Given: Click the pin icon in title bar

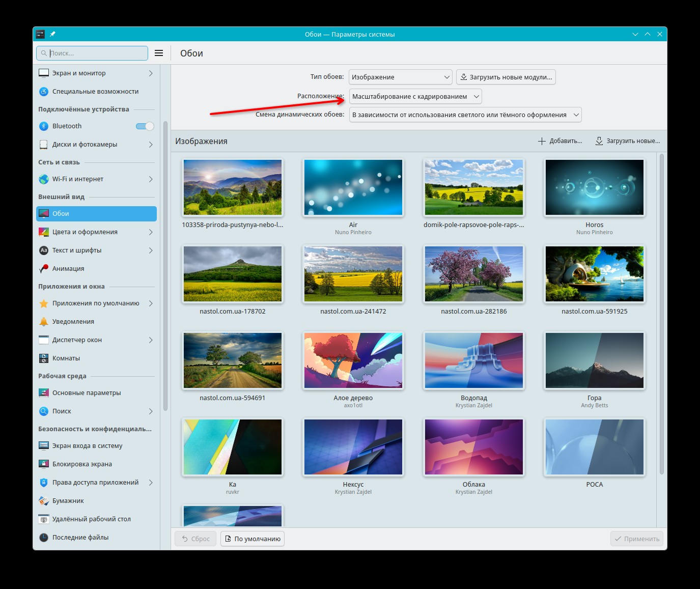Looking at the screenshot, I should click(x=52, y=34).
